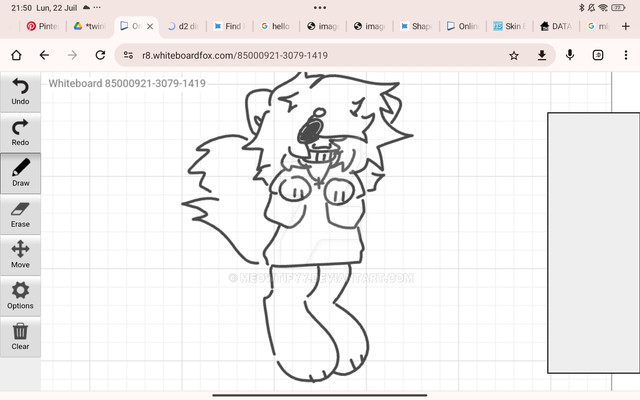Tap the battery indicator in status bar

tap(618, 7)
